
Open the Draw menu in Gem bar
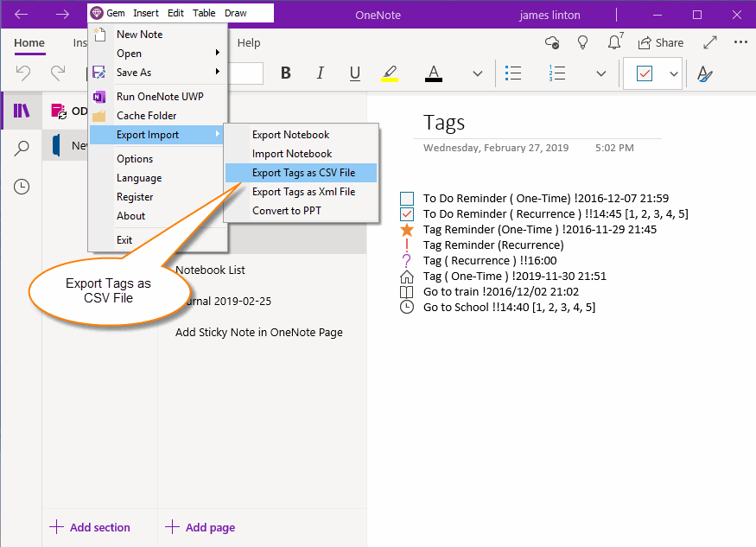point(236,13)
